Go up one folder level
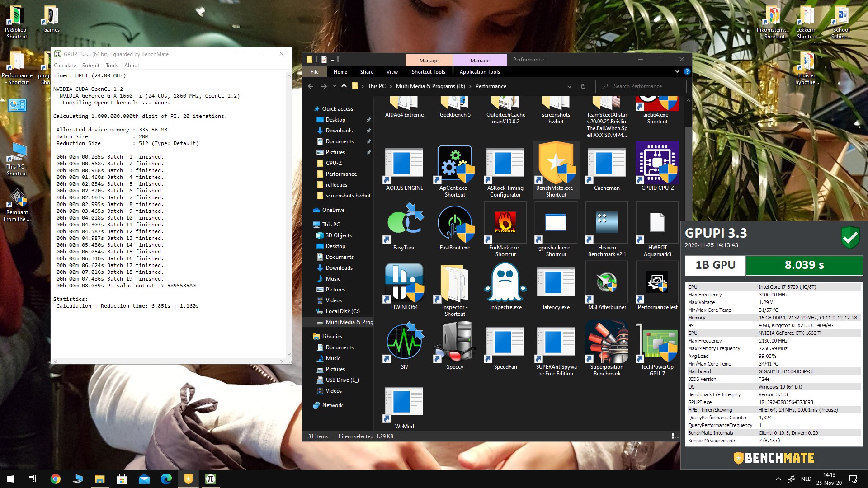The height and width of the screenshot is (488, 868). (x=344, y=86)
